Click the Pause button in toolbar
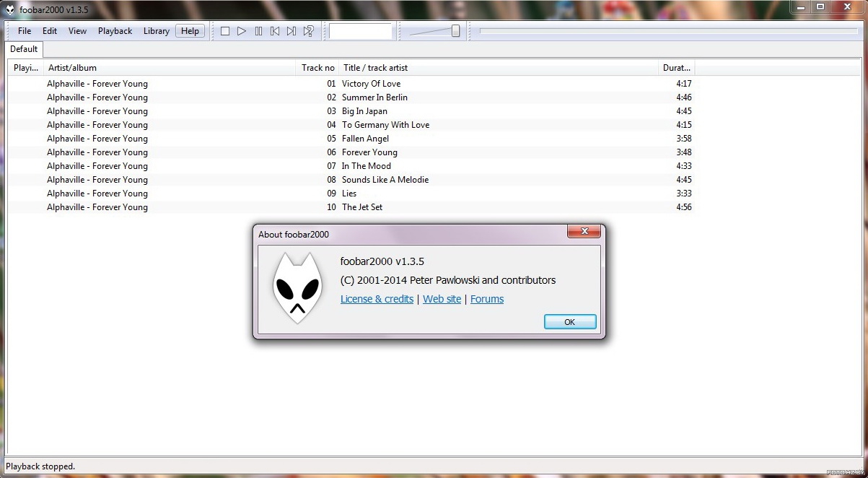Viewport: 868px width, 478px height. 258,31
